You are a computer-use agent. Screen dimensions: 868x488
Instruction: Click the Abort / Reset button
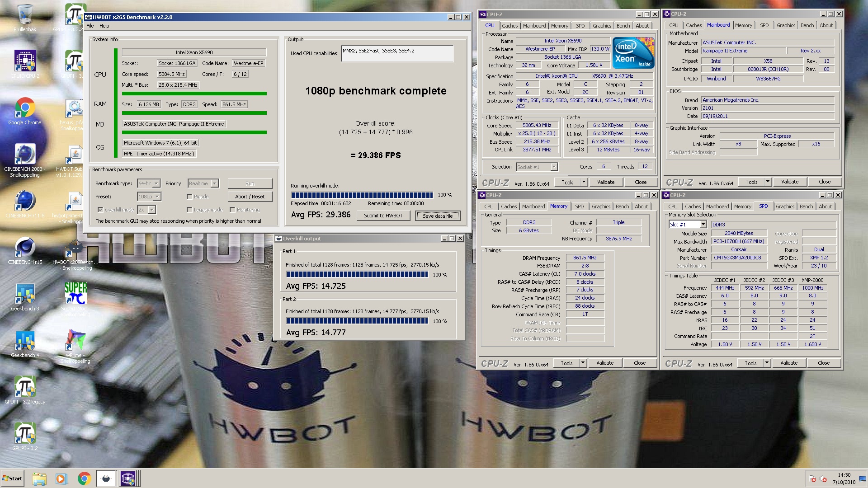[250, 197]
